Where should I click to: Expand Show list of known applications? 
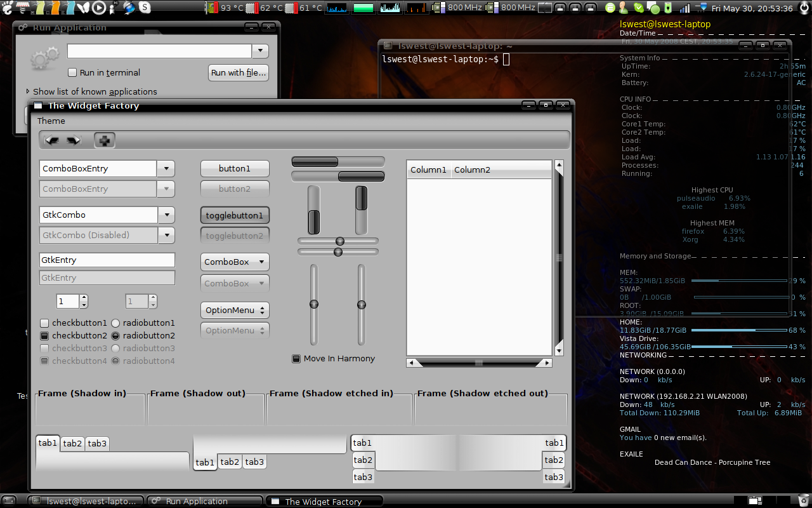click(92, 91)
